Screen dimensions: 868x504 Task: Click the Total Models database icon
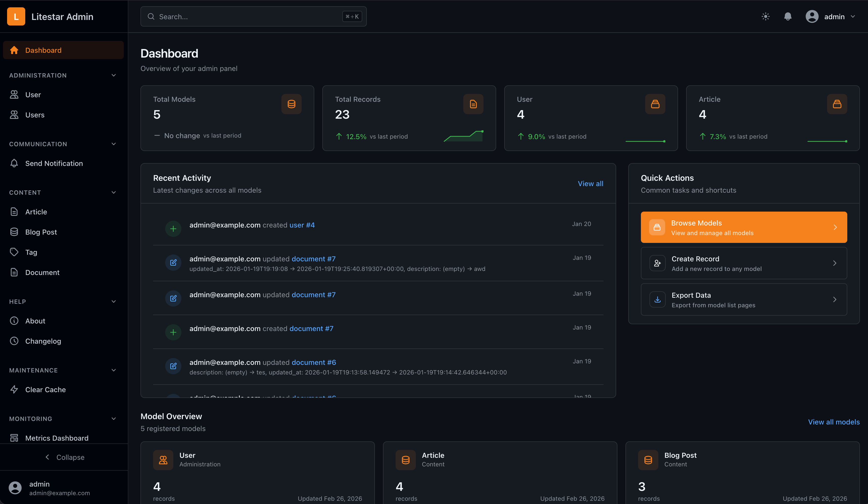291,104
